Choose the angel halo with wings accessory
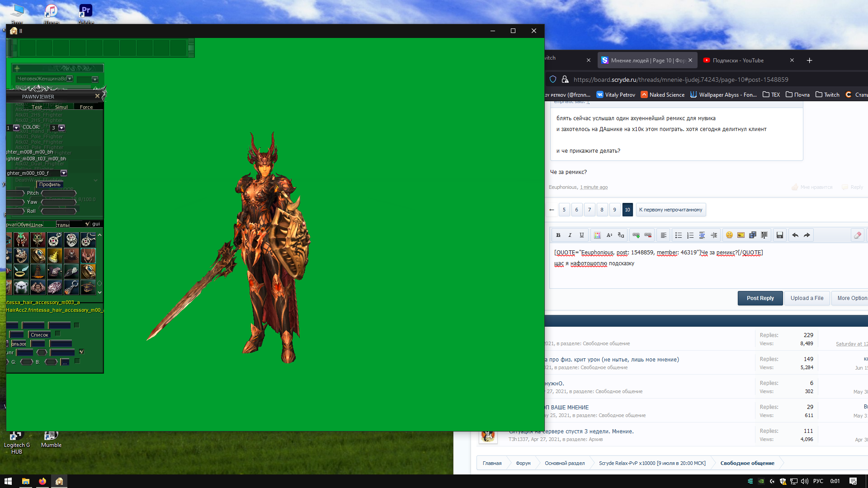Viewport: 868px width, 488px height. 21,271
